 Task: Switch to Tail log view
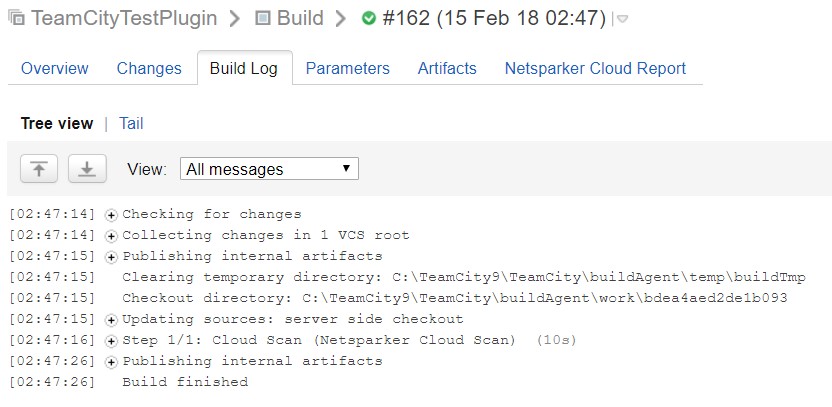tap(131, 124)
